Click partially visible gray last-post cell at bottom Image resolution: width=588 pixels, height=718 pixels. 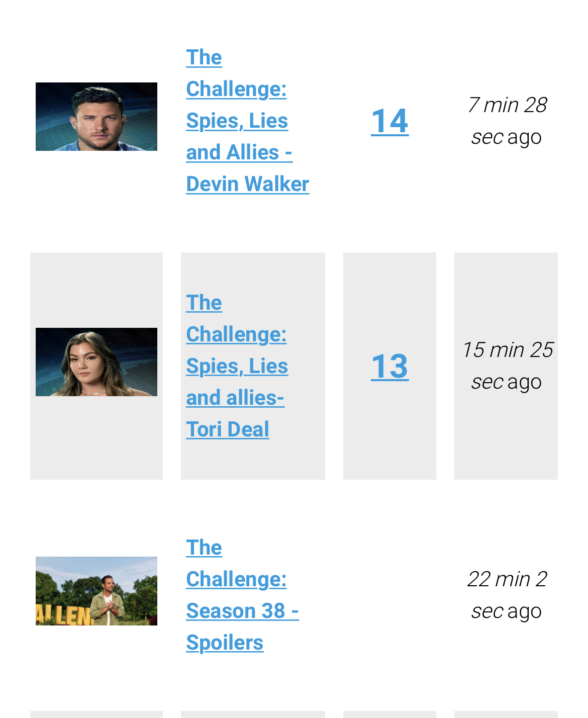point(506,714)
